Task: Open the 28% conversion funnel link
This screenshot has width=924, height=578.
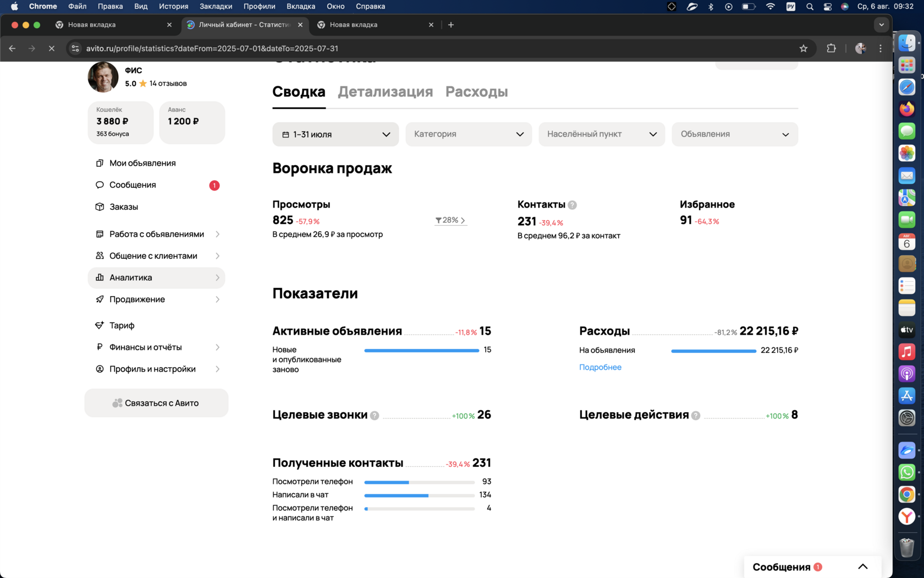Action: [450, 220]
